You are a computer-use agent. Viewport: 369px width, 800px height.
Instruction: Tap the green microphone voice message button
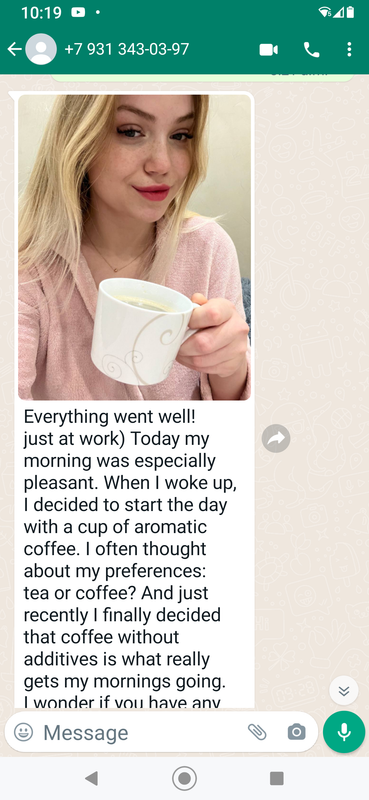point(344,732)
